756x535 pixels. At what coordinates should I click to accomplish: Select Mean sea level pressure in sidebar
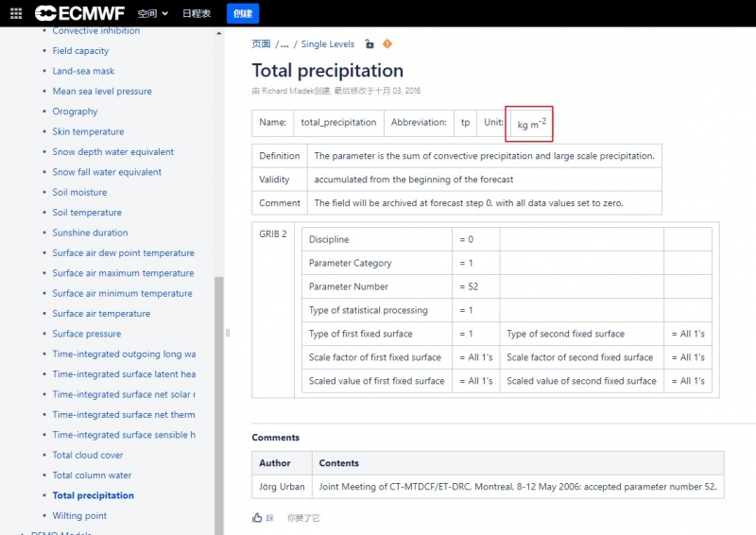[102, 92]
